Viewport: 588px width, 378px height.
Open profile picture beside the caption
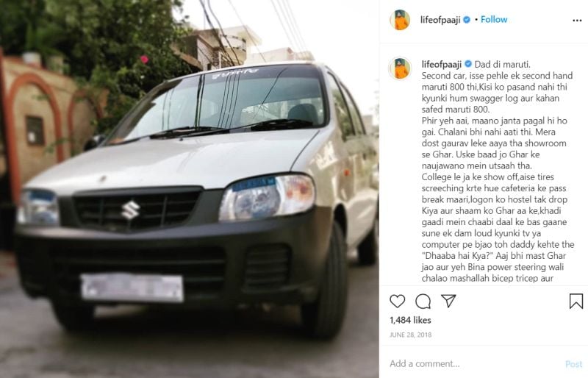click(x=400, y=68)
